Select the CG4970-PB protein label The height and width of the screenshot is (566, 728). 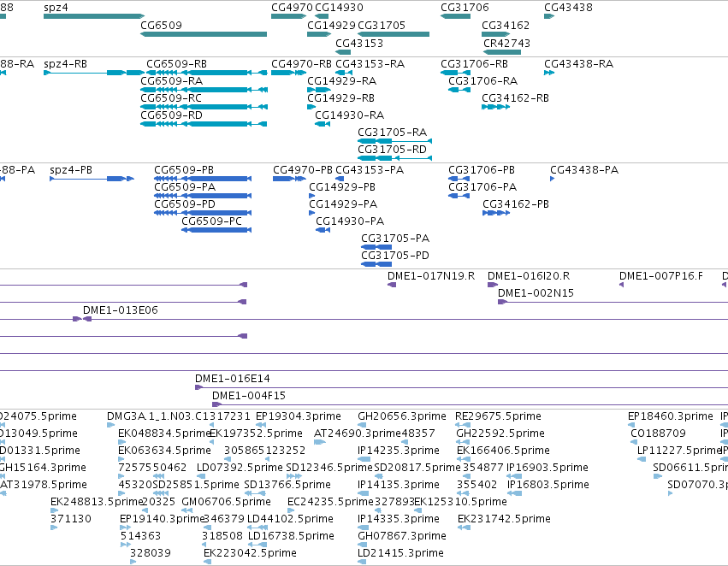(303, 170)
